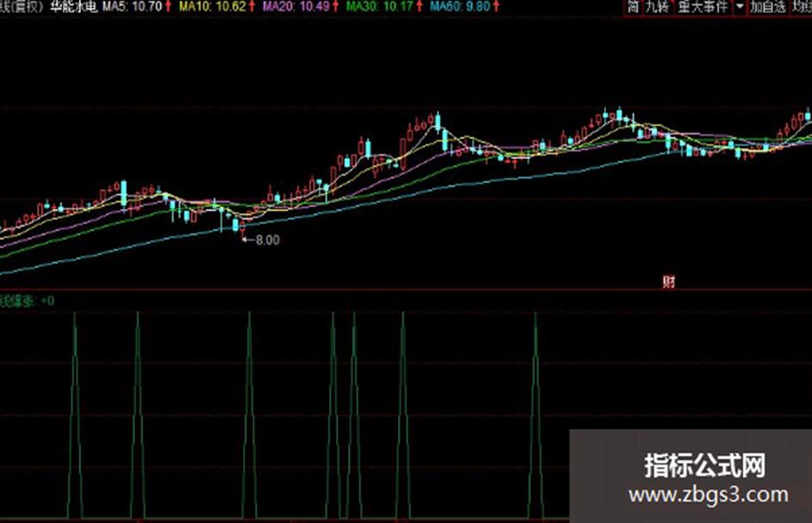The image size is (812, 523).
Task: Click the MA10: 10.62 label
Action: (212, 7)
